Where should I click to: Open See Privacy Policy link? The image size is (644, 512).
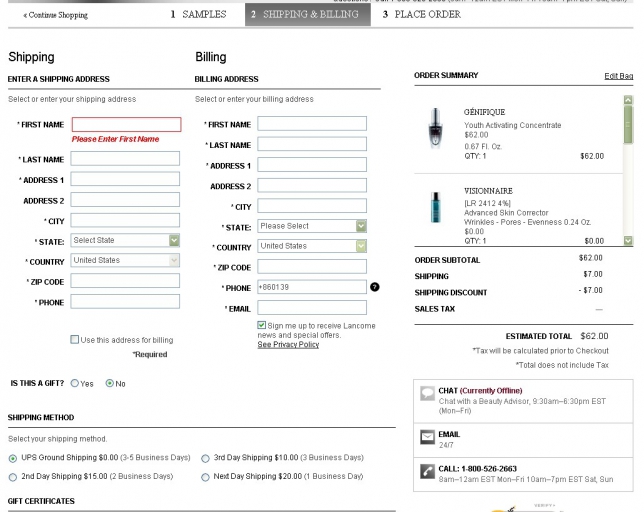[288, 344]
